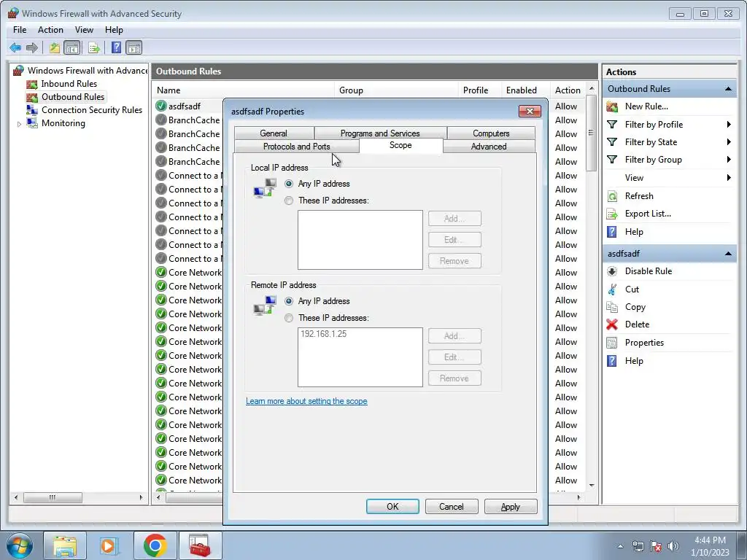Switch to the Computers tab
Viewport: 747px width, 560px height.
491,133
